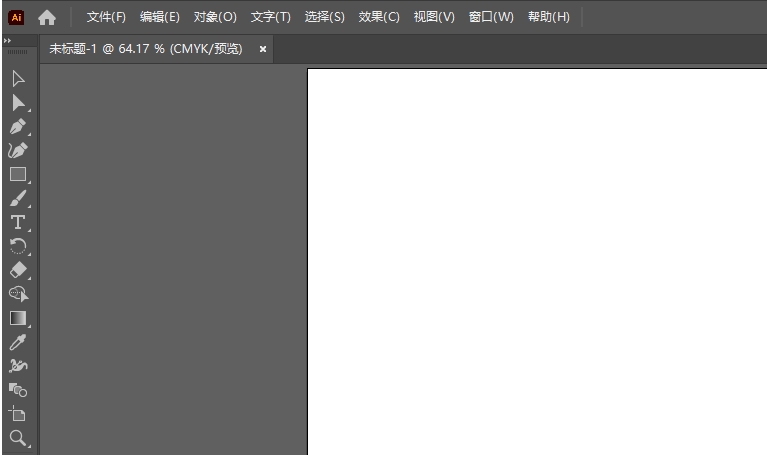767x455 pixels.
Task: Select the Eyedropper tool
Action: [x=18, y=342]
